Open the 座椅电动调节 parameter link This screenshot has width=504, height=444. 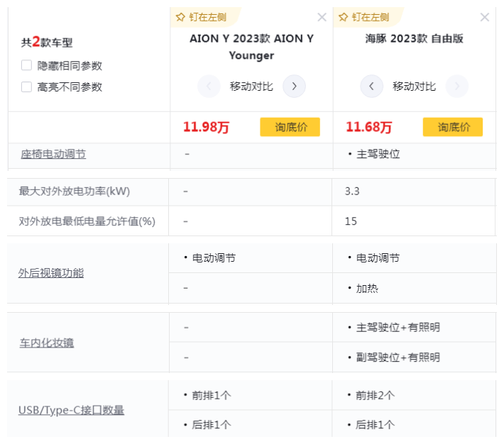[53, 154]
